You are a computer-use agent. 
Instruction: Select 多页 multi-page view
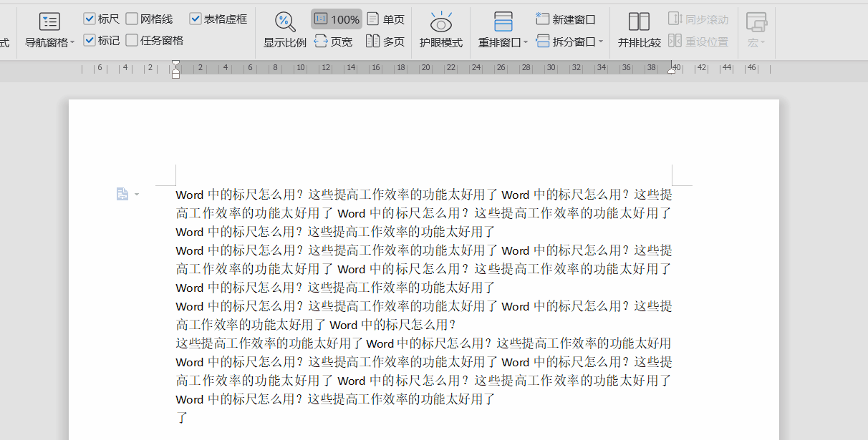click(385, 41)
